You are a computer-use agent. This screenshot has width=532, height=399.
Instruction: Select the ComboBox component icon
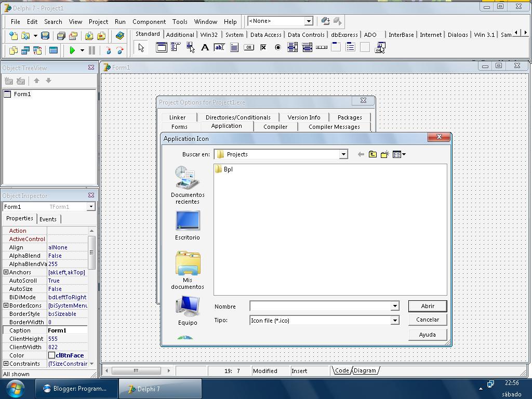[x=307, y=47]
